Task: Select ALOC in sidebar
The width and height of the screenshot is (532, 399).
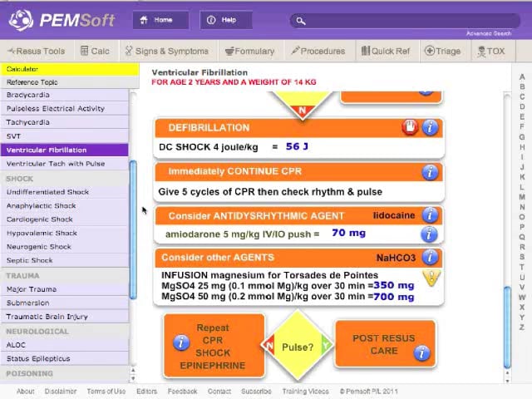Action: [x=65, y=345]
